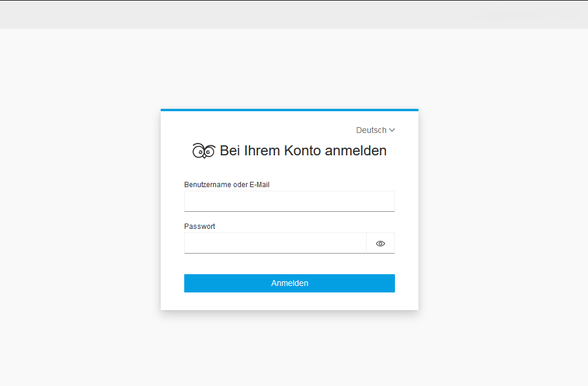Click the Bei Ihrem Konto anmelden heading
The height and width of the screenshot is (386, 588).
303,151
